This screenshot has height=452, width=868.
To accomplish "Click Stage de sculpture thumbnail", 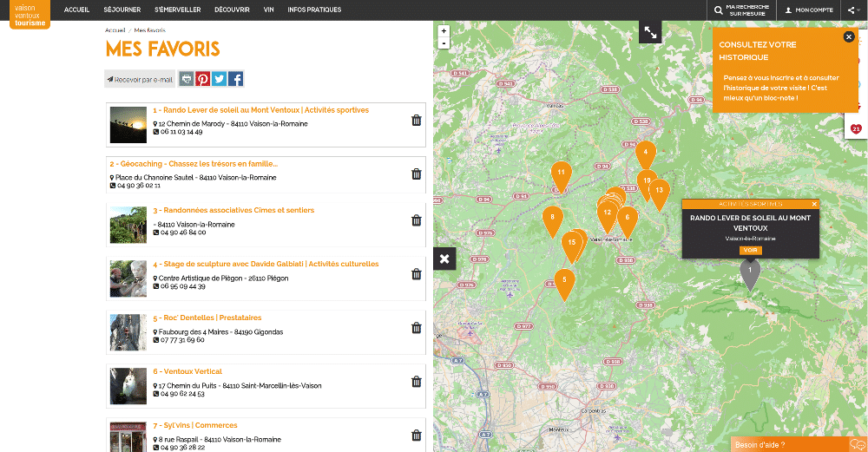I will click(x=128, y=278).
